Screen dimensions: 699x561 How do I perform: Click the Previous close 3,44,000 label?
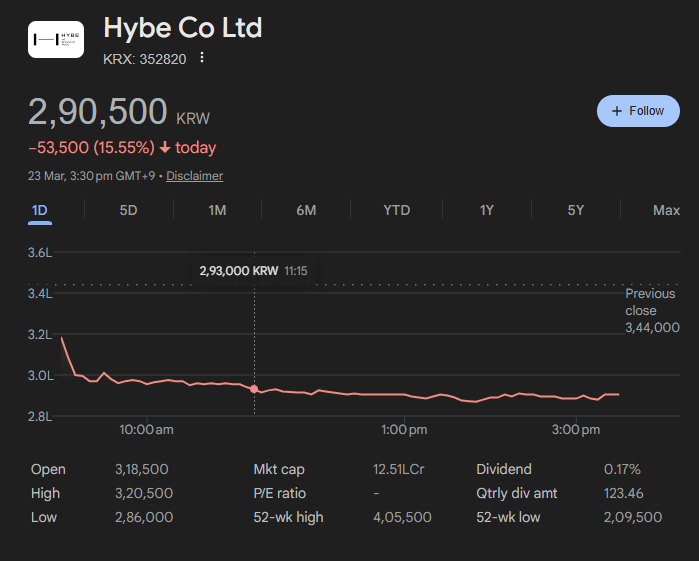(x=652, y=310)
